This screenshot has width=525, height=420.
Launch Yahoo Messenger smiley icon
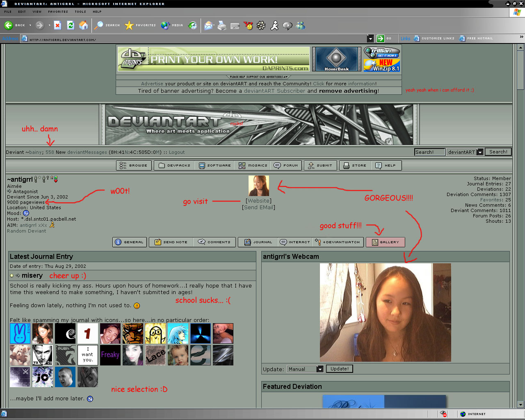pos(248,26)
